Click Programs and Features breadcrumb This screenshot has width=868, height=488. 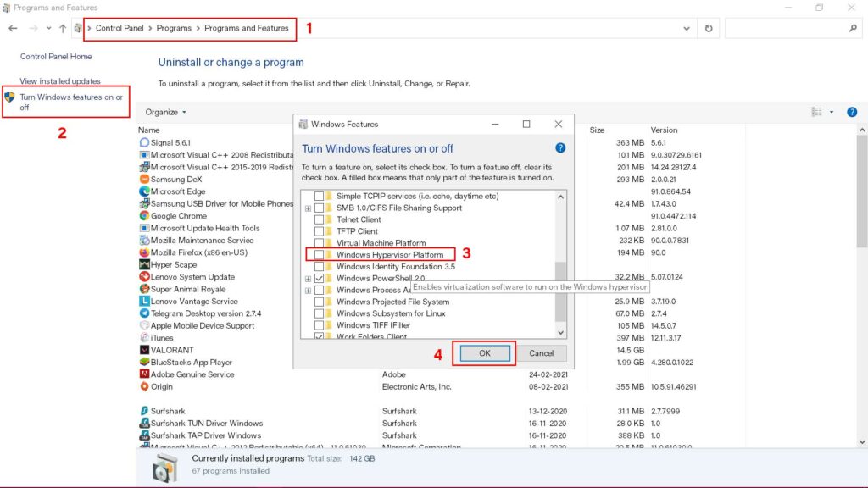[247, 28]
